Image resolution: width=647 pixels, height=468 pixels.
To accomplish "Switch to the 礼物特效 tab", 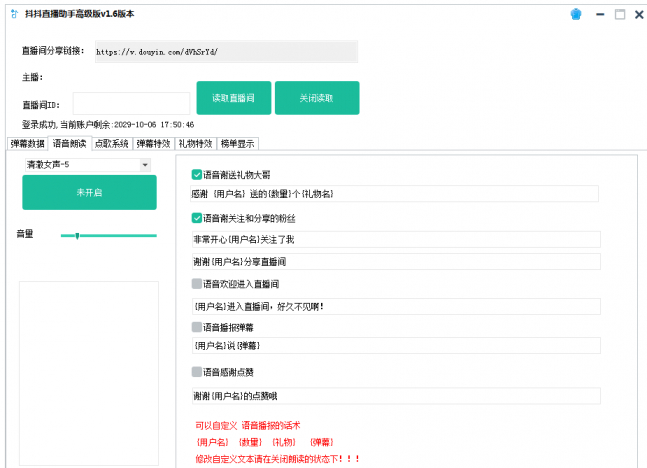I will pyautogui.click(x=196, y=144).
